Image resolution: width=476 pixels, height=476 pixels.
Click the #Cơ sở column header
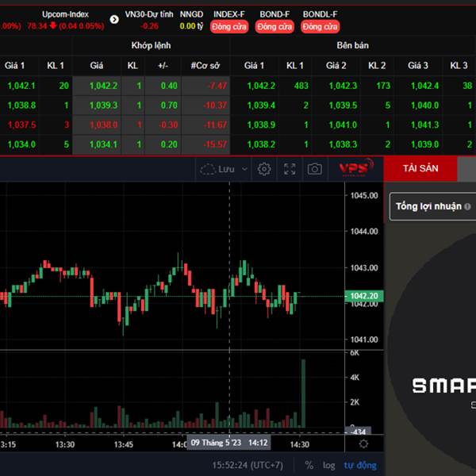[x=205, y=66]
